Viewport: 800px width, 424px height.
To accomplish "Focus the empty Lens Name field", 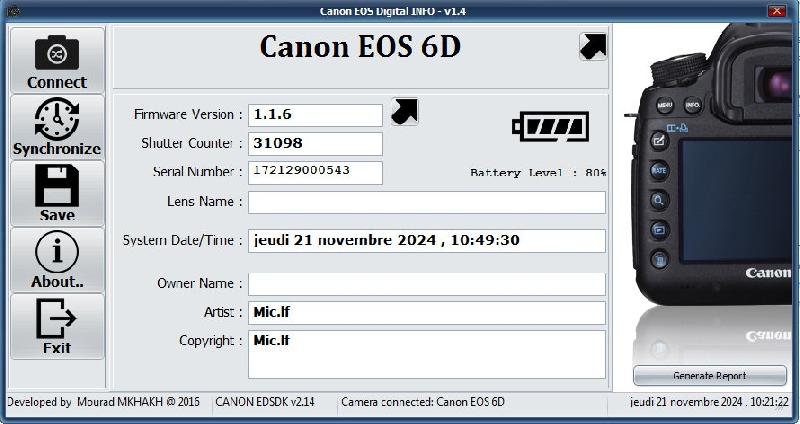I will pyautogui.click(x=427, y=202).
